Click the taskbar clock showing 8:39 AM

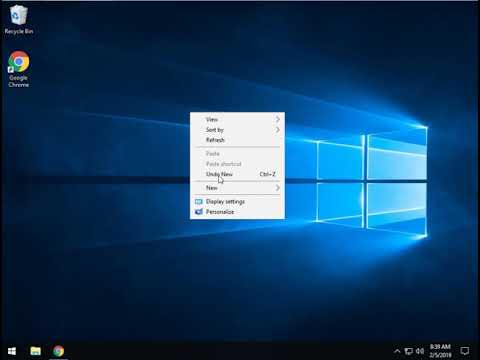pos(440,351)
